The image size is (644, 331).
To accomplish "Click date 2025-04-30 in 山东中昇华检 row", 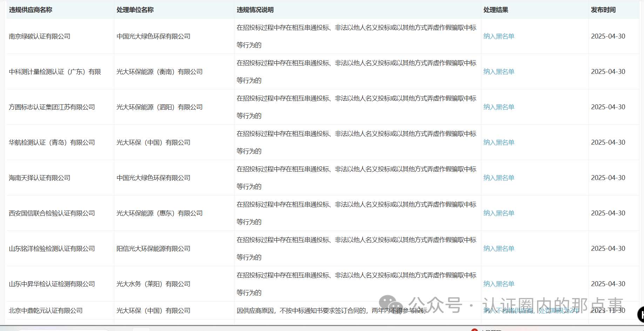I will (x=608, y=284).
